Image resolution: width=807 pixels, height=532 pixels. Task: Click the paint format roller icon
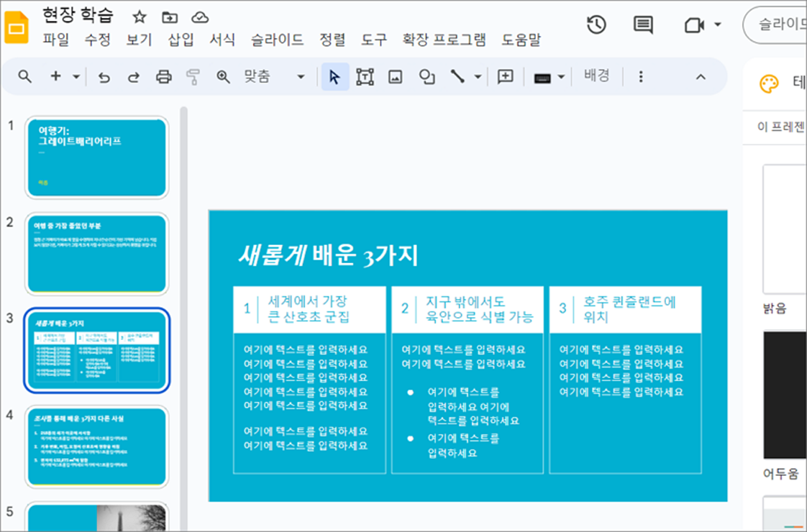tap(193, 77)
